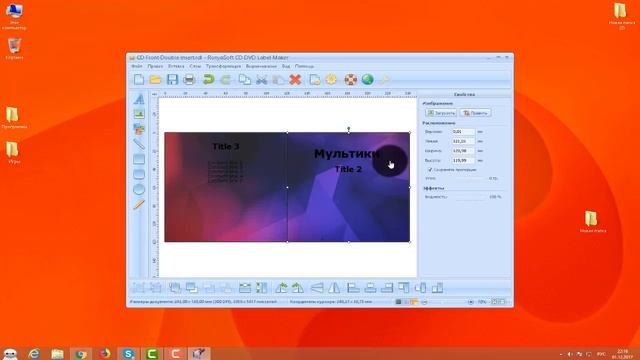Open the Слои menu
This screenshot has width=640, height=360.
coord(195,66)
